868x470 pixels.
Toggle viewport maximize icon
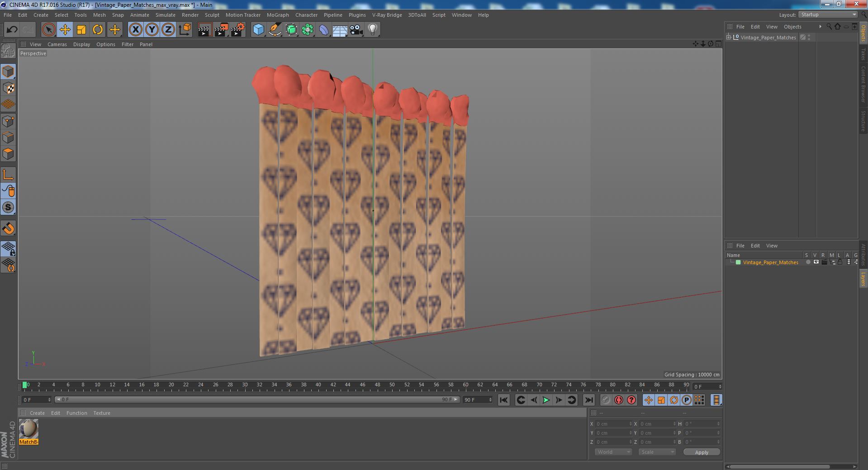click(x=718, y=44)
